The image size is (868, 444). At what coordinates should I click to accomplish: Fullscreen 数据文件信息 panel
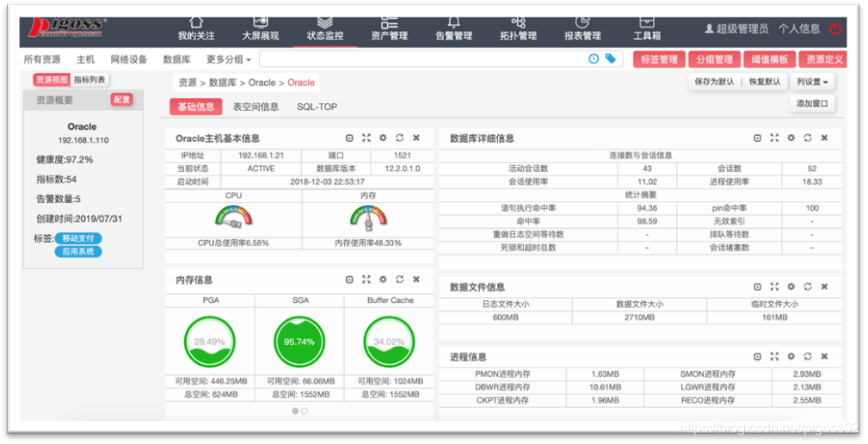(774, 287)
